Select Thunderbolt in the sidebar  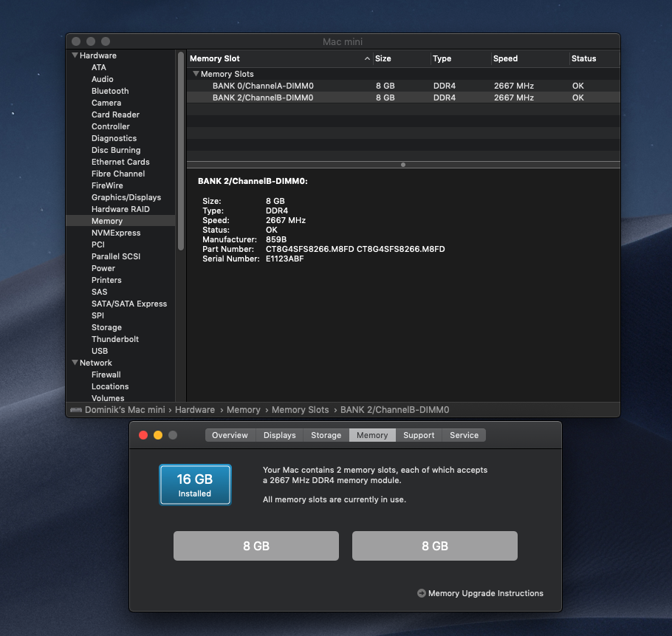(115, 339)
